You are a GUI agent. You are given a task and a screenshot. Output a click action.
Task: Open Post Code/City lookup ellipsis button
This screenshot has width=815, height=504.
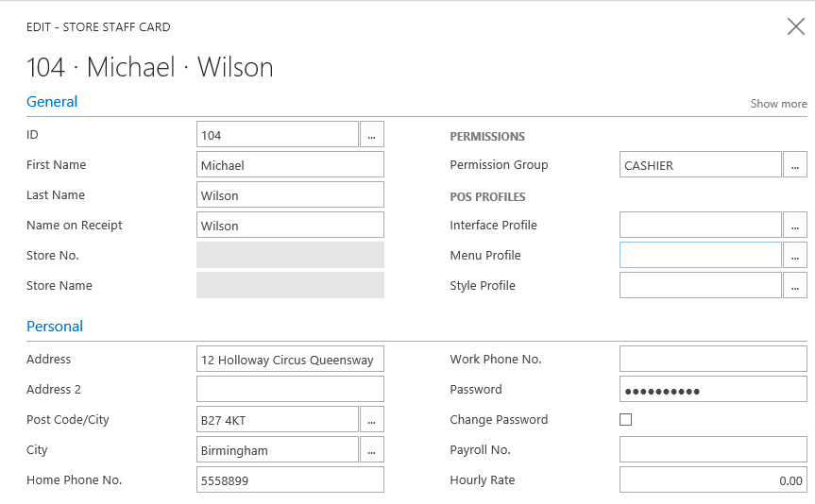pos(372,420)
